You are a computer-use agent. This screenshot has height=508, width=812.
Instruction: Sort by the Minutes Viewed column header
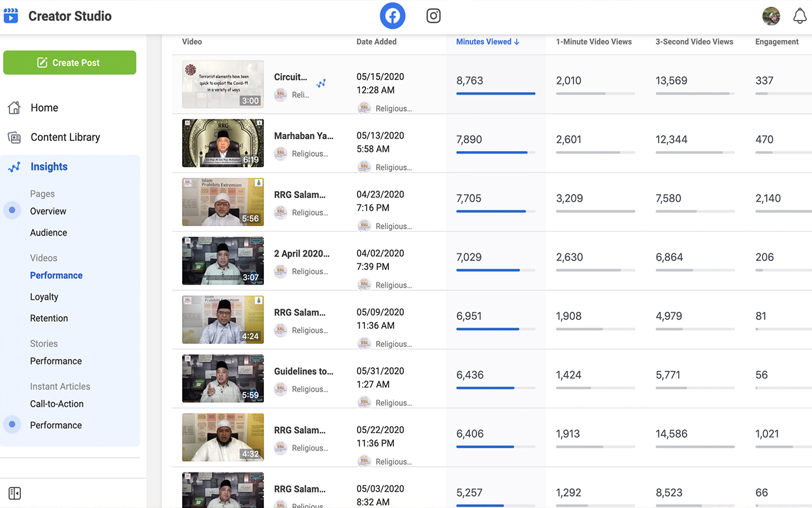tap(487, 42)
